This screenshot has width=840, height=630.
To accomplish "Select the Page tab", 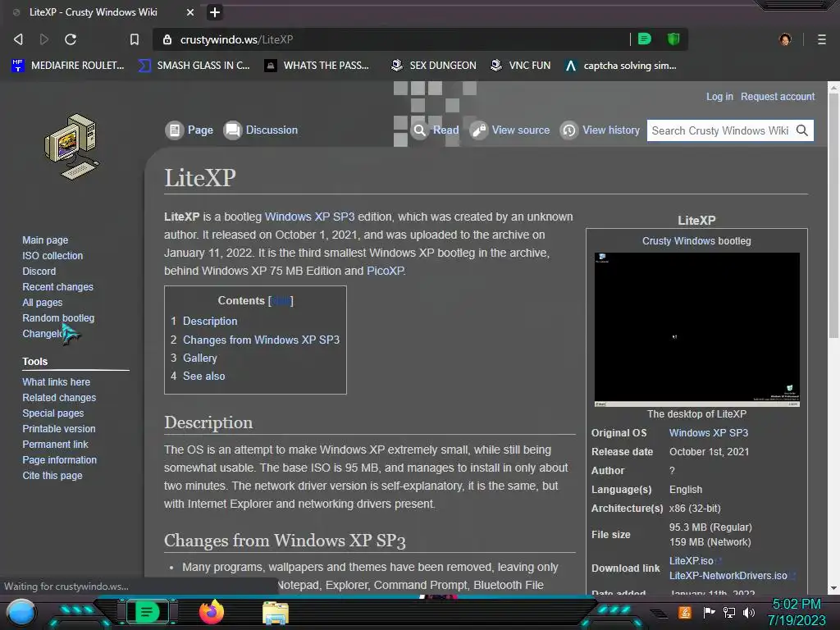I will [189, 130].
